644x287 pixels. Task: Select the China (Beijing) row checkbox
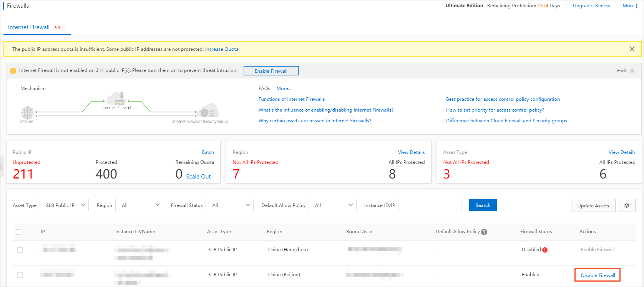pyautogui.click(x=20, y=275)
